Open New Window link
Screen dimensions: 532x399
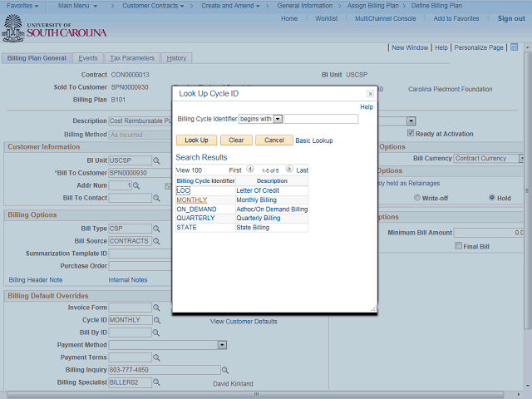click(x=410, y=47)
